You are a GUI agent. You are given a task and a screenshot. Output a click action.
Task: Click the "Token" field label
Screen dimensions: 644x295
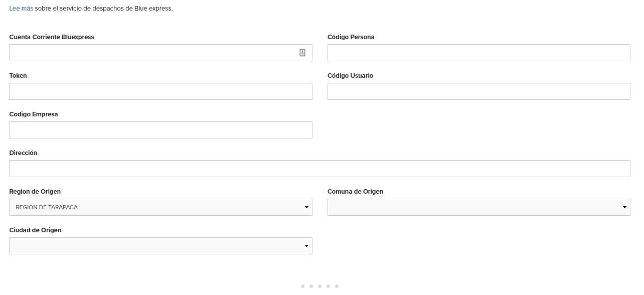click(18, 76)
